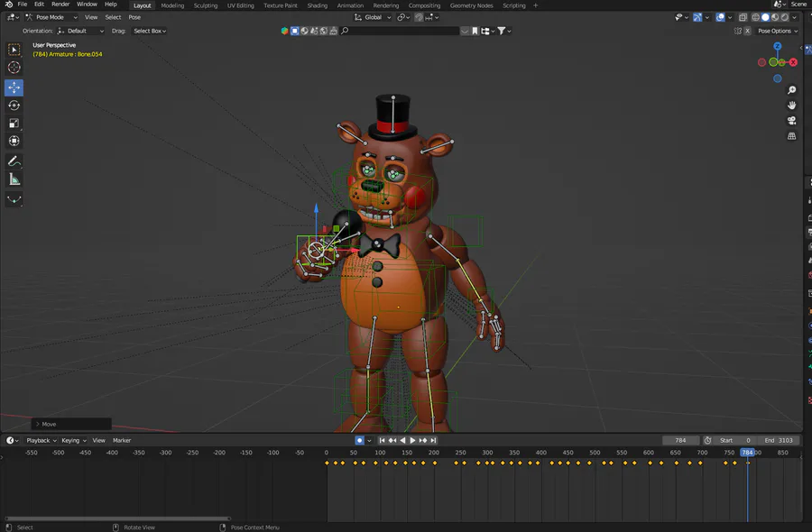Viewport: 812px width, 532px height.
Task: Choose the Move tool in toolbar
Action: click(14, 87)
